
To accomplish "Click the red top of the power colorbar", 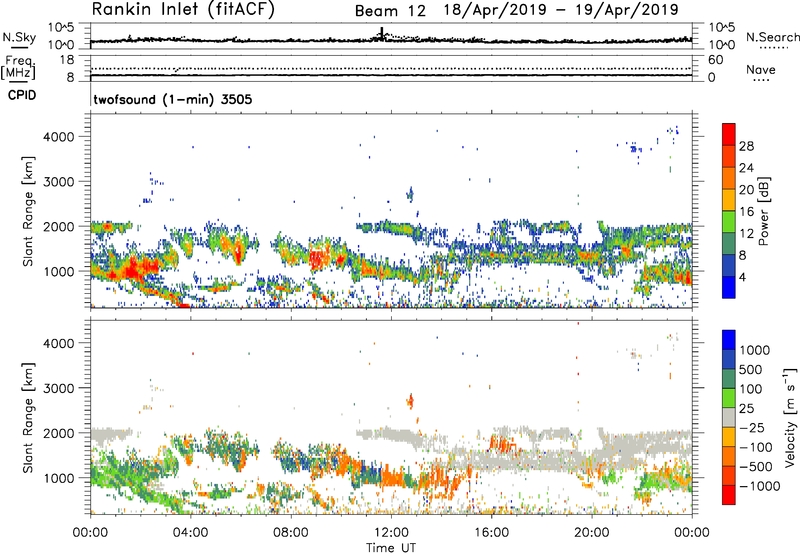I will tap(729, 134).
